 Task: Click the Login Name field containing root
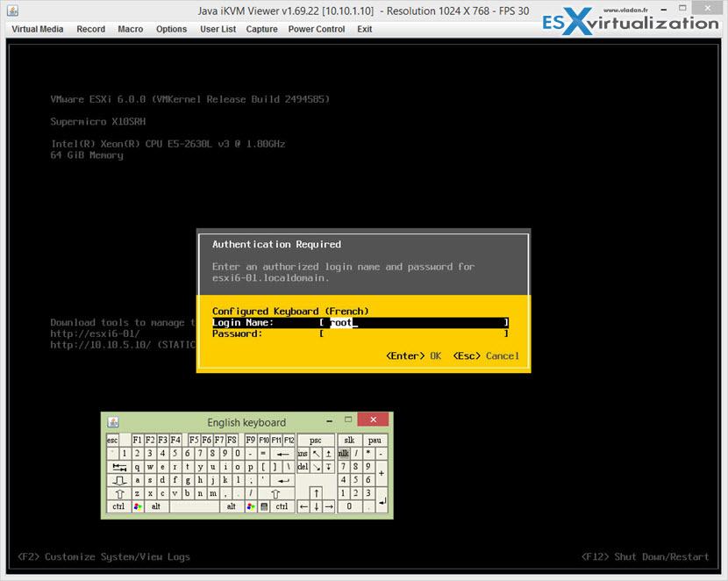click(x=414, y=322)
